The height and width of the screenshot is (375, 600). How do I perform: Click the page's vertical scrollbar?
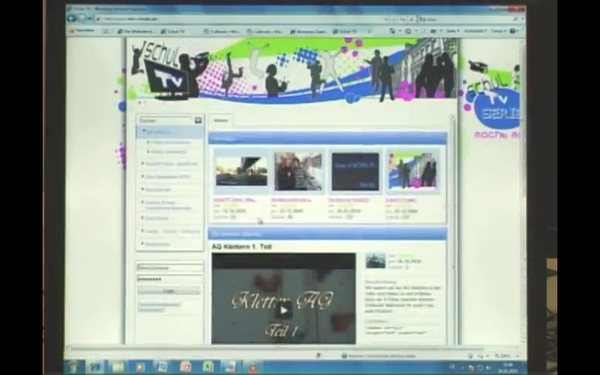click(454, 230)
